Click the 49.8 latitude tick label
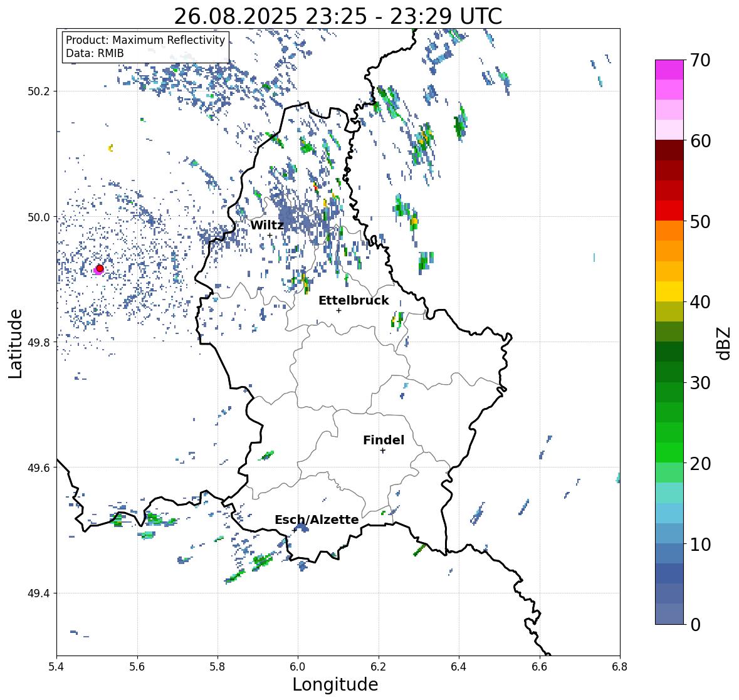This screenshot has height=700, width=739. tap(39, 342)
